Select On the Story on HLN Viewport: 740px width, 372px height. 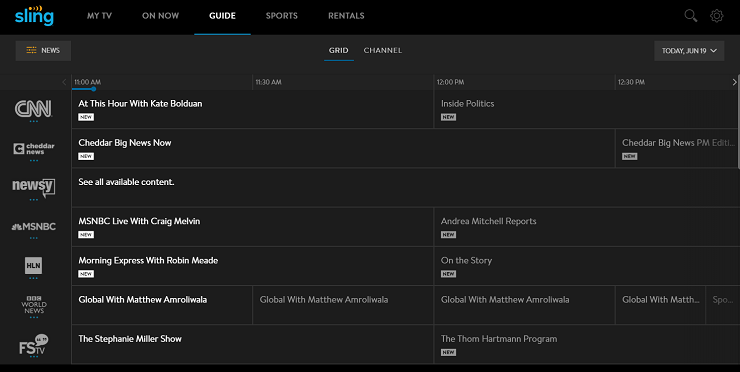point(586,266)
